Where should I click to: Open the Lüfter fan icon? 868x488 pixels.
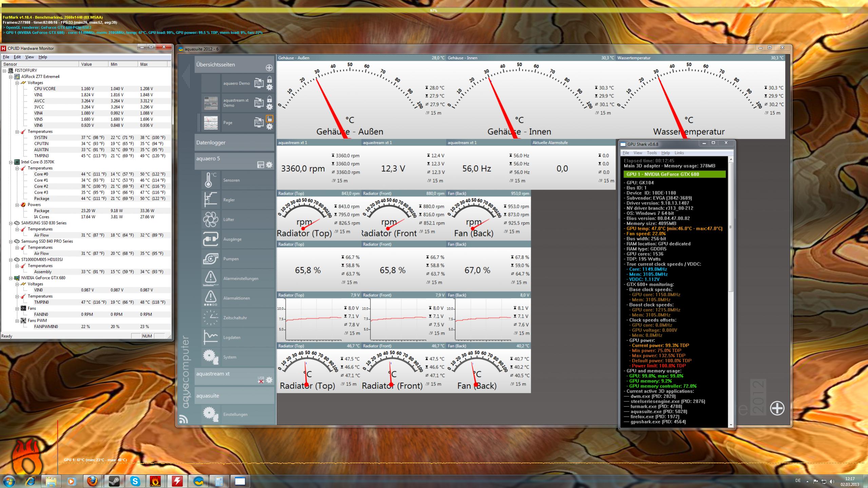click(x=210, y=219)
